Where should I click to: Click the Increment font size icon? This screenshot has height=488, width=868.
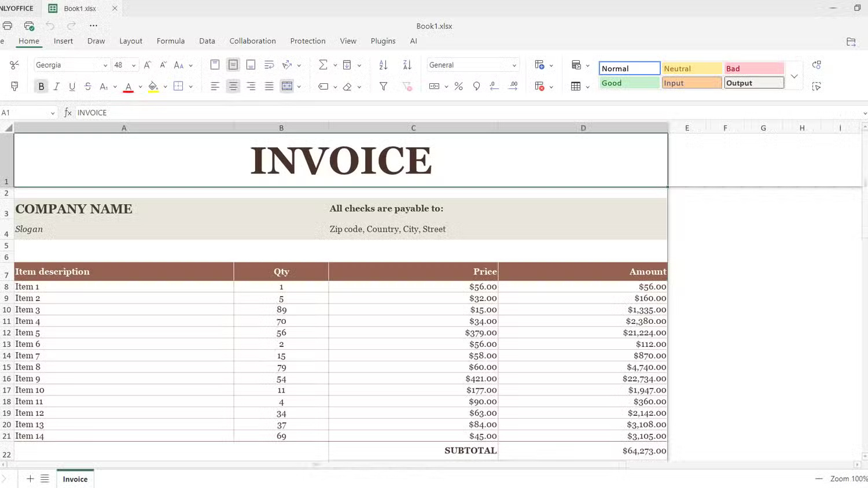(x=148, y=65)
